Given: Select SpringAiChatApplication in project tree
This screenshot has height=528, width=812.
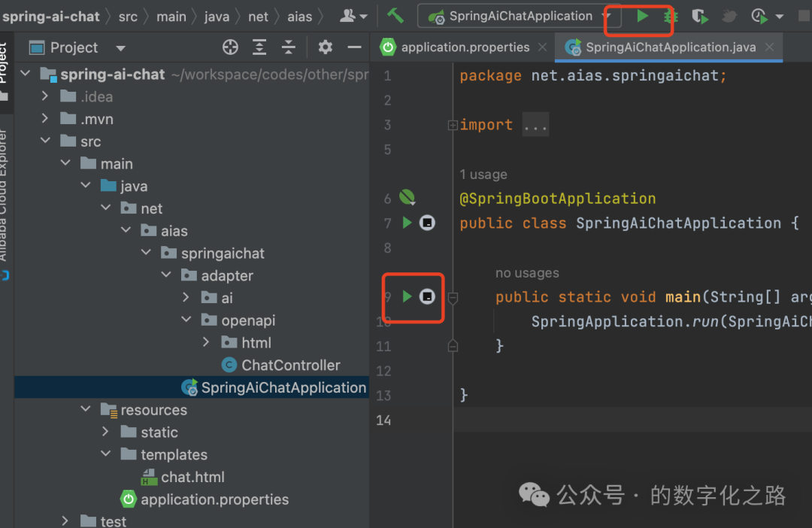Looking at the screenshot, I should click(x=274, y=387).
